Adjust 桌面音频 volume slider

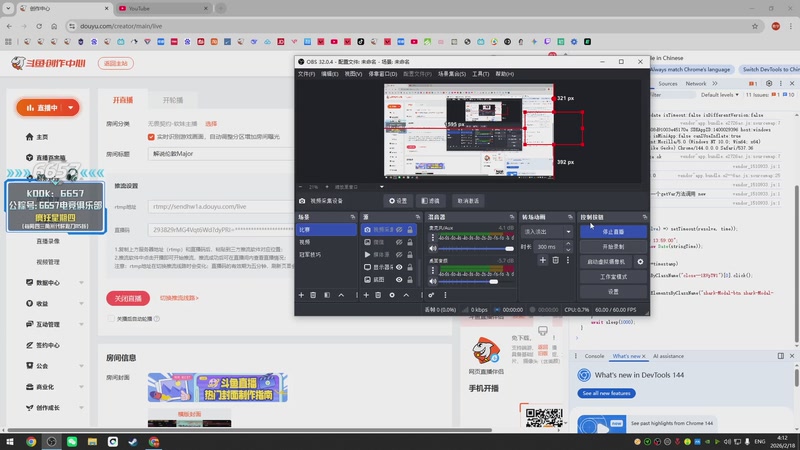[476, 281]
